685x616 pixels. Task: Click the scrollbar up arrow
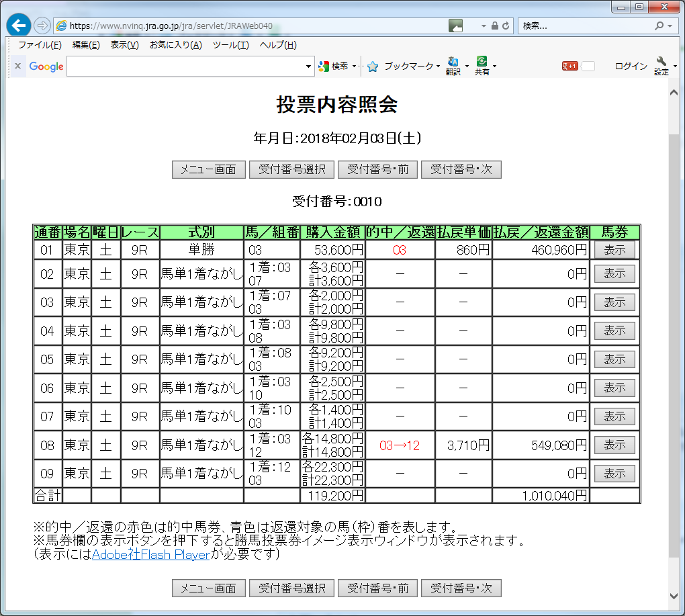[674, 92]
